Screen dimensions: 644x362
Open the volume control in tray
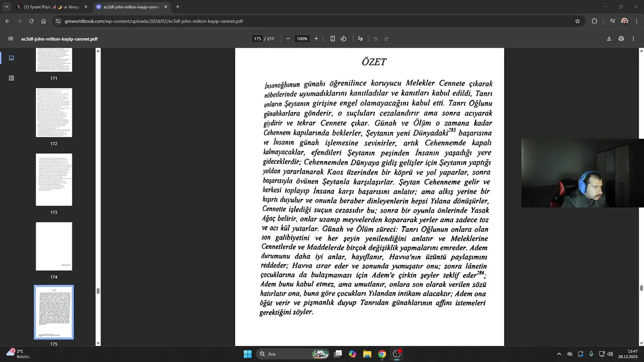click(610, 354)
